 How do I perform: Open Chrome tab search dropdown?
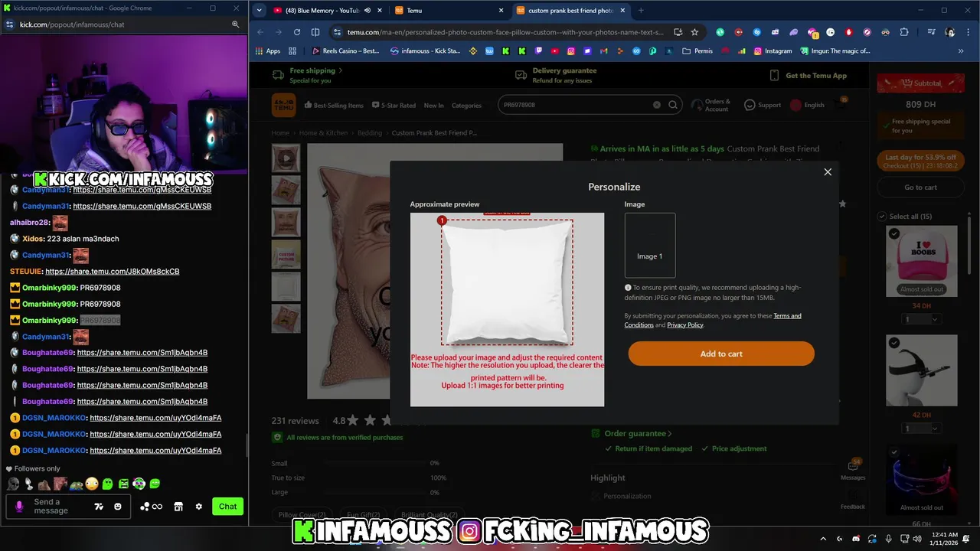(x=260, y=11)
